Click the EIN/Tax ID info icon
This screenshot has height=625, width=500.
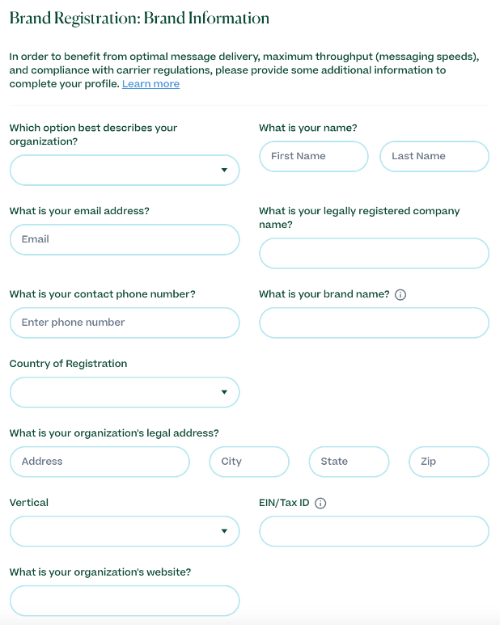coord(320,503)
